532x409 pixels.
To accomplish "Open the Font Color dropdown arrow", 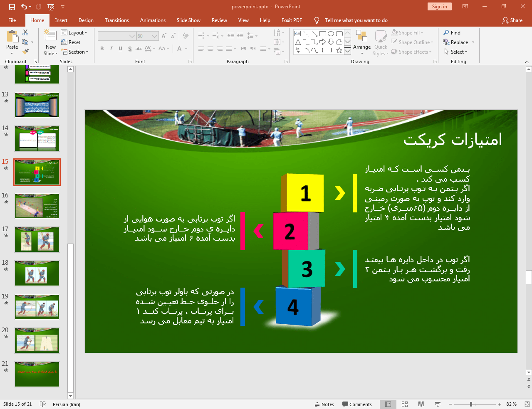I will [186, 49].
